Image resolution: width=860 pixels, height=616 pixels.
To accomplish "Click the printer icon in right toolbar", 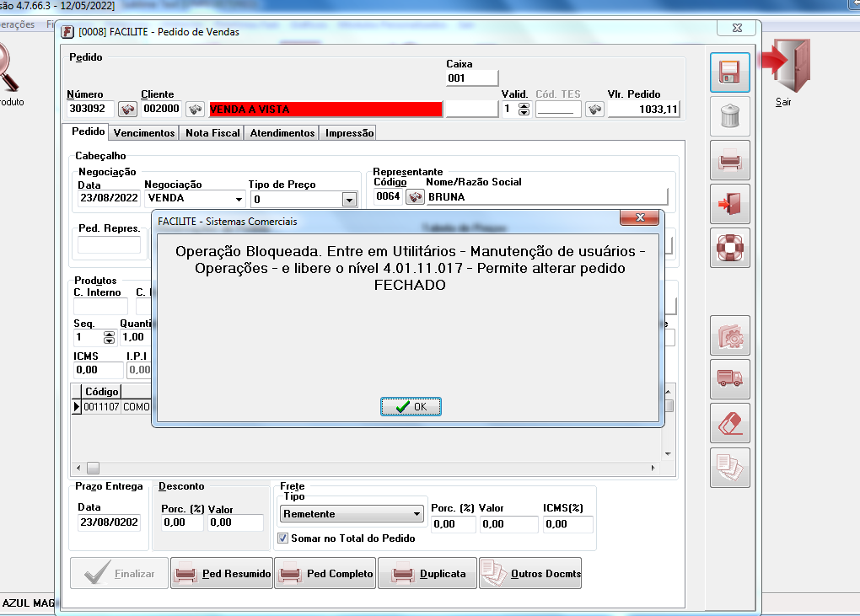I will tap(729, 160).
